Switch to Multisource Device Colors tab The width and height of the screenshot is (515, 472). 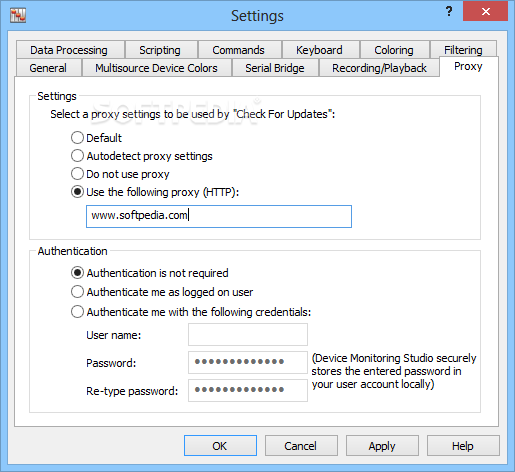tap(156, 68)
